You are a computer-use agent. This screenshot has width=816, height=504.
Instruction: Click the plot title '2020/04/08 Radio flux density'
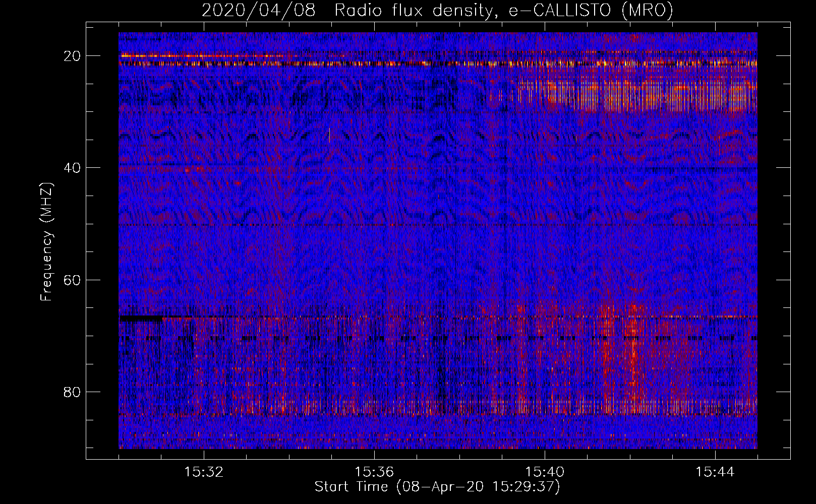pyautogui.click(x=437, y=10)
